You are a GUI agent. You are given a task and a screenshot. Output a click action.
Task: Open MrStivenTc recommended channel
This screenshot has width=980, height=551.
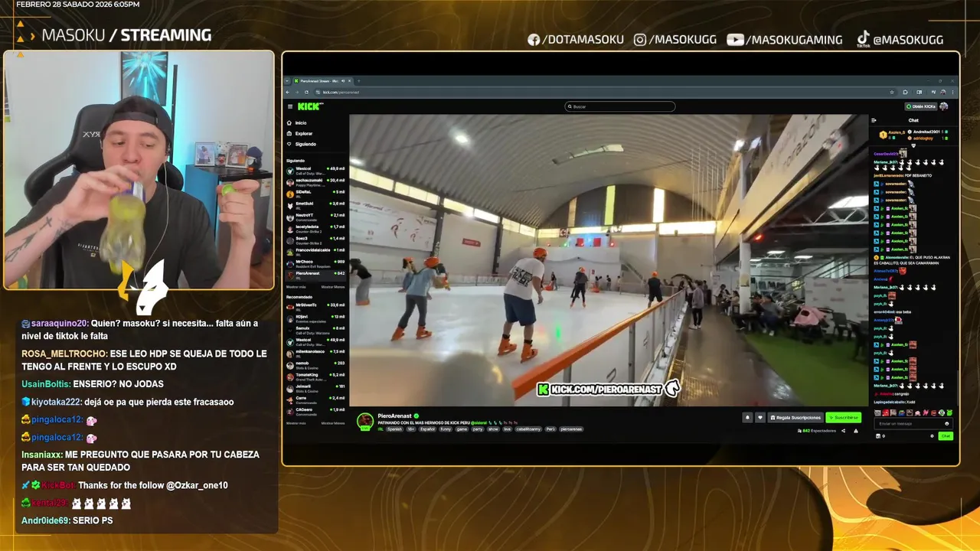click(315, 305)
